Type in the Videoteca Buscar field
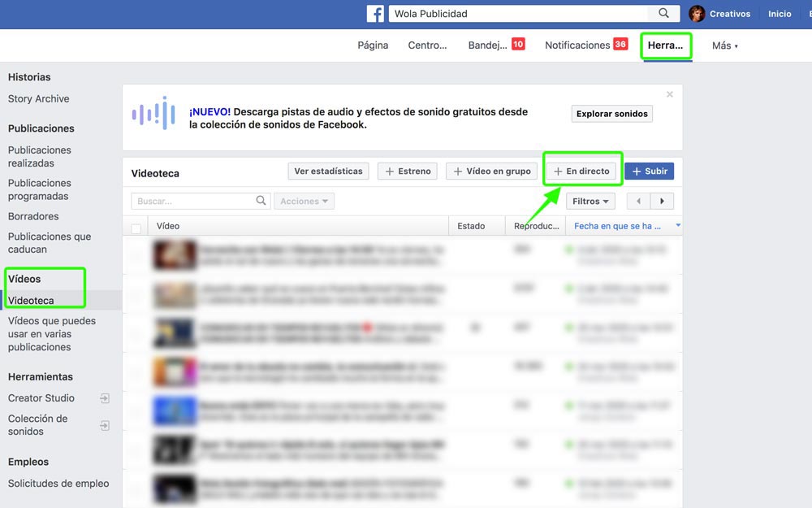Screen dimensions: 812x508 193,201
